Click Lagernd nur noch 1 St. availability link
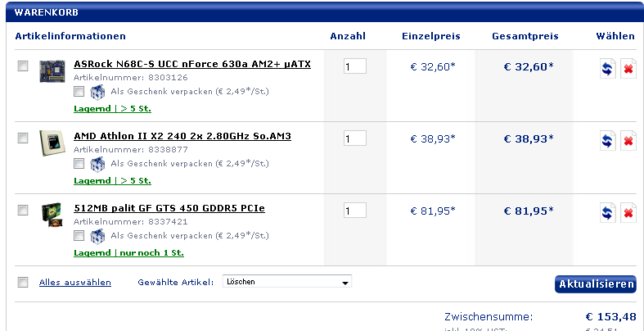This screenshot has width=644, height=331. tap(128, 252)
